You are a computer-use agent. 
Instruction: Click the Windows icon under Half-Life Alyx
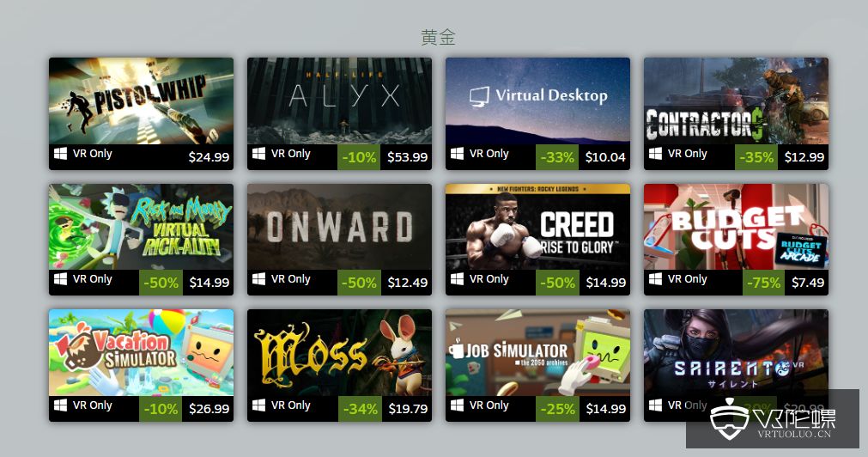click(x=258, y=154)
